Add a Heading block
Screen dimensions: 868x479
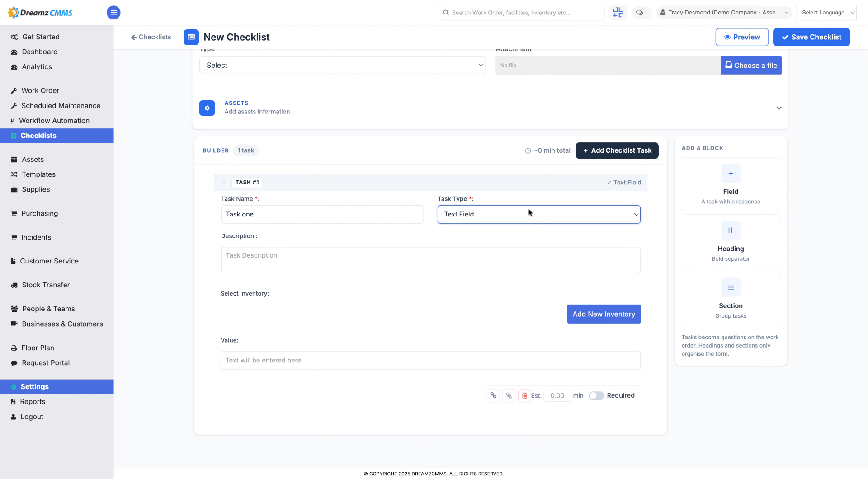tap(731, 241)
